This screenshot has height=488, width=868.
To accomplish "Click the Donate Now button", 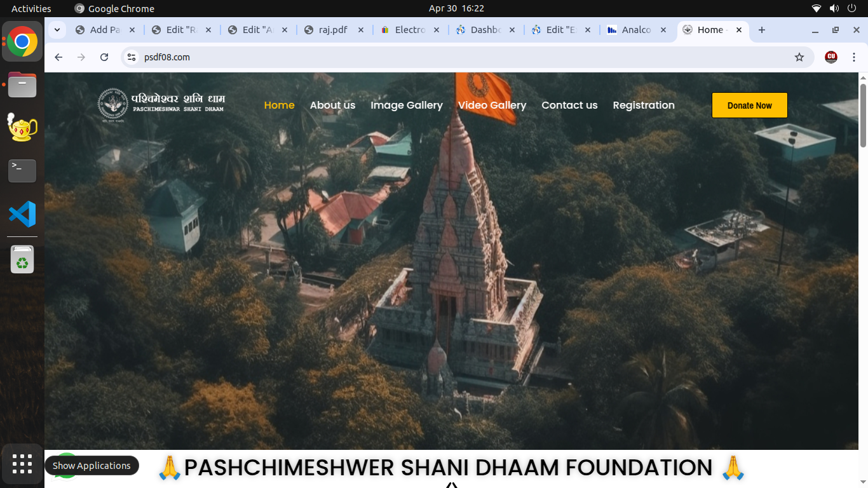I will pyautogui.click(x=750, y=105).
